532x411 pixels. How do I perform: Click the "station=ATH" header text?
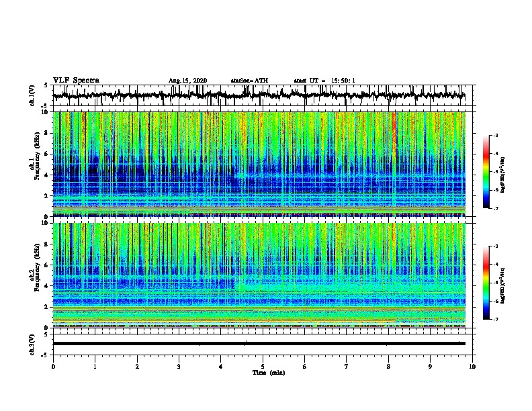click(x=249, y=81)
